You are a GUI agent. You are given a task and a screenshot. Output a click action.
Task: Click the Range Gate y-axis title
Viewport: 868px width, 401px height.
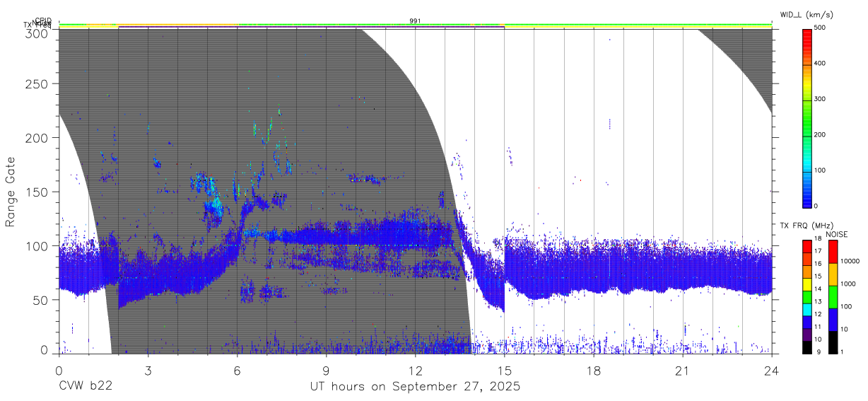[x=11, y=192]
